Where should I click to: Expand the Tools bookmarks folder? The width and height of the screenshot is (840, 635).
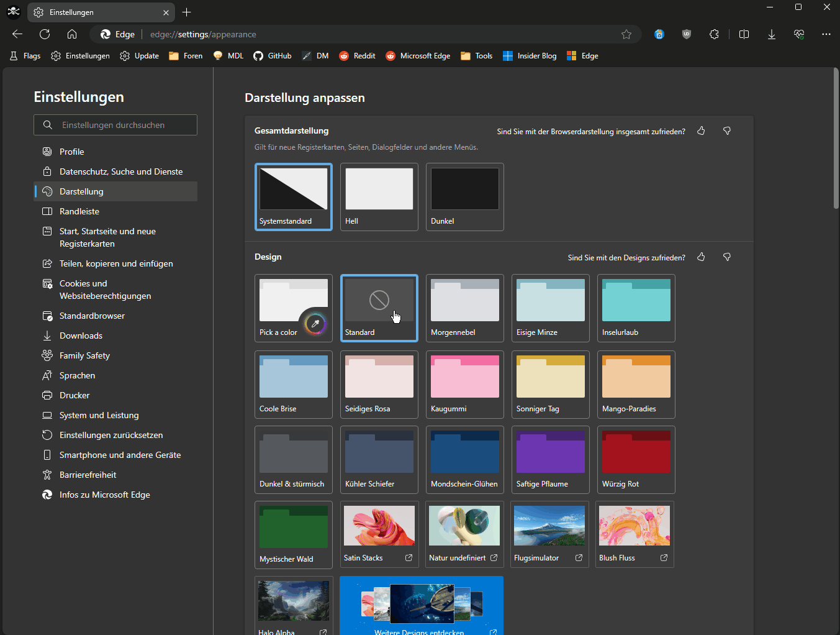(x=477, y=56)
